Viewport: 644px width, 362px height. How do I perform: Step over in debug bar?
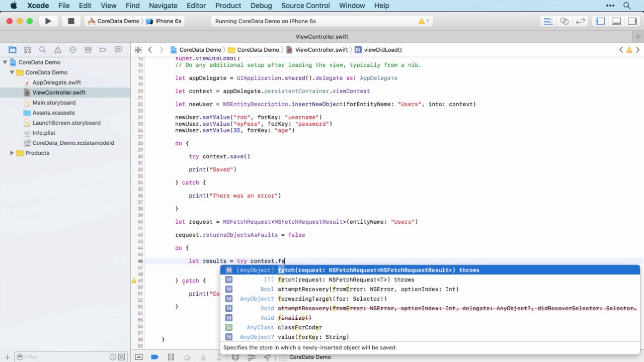click(187, 357)
